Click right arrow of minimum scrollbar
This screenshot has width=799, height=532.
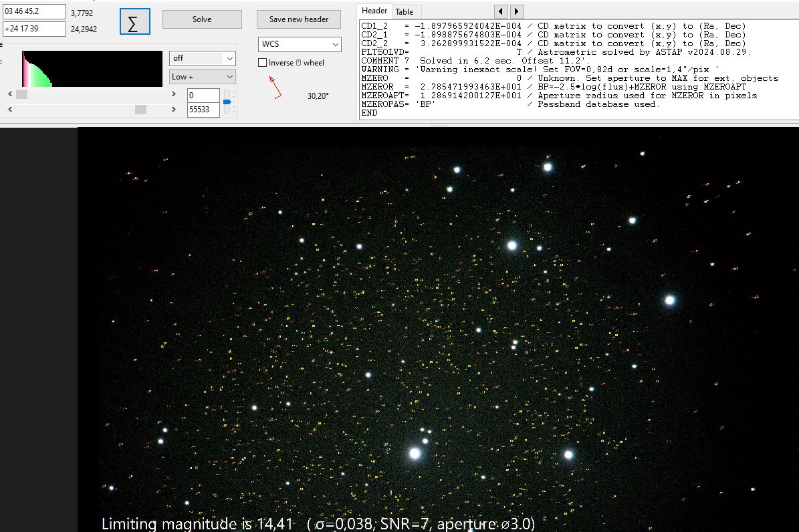(174, 94)
